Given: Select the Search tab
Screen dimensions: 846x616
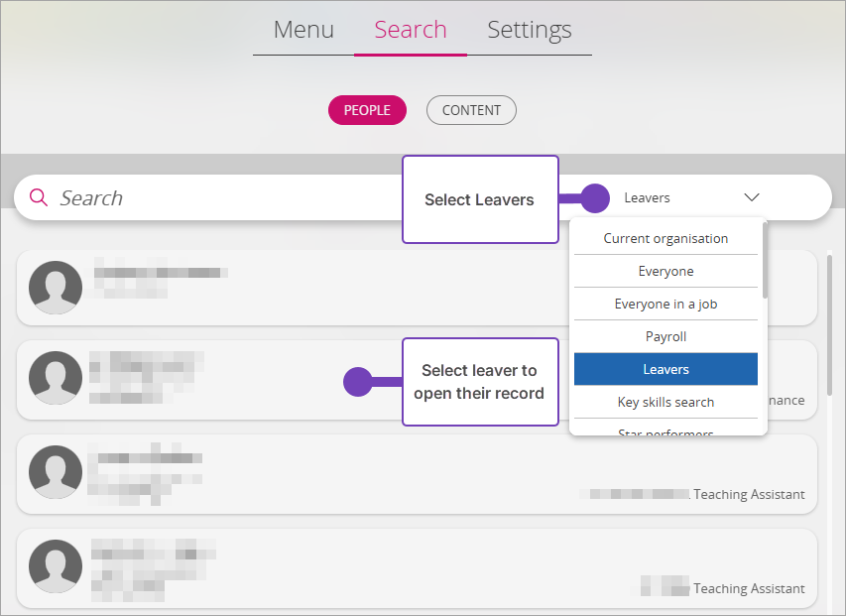Looking at the screenshot, I should (411, 30).
